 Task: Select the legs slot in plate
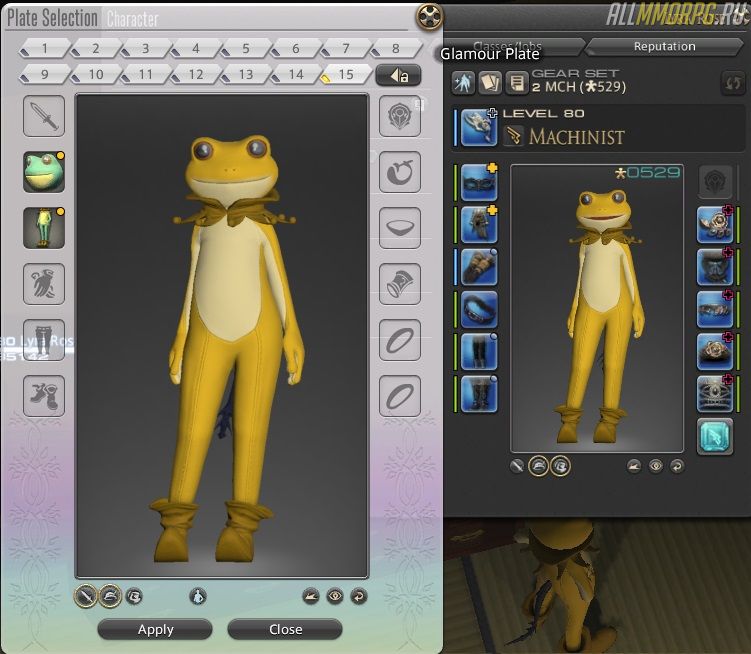44,340
